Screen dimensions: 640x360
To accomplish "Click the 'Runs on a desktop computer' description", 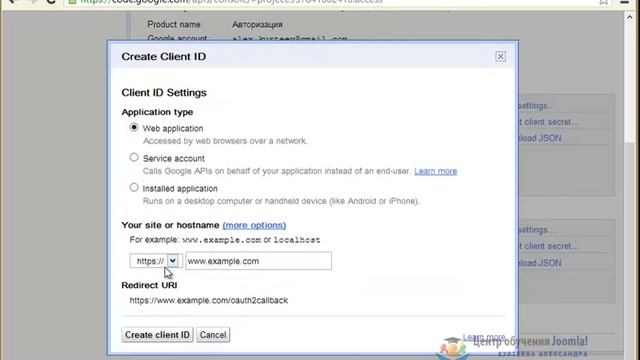I will tap(281, 201).
